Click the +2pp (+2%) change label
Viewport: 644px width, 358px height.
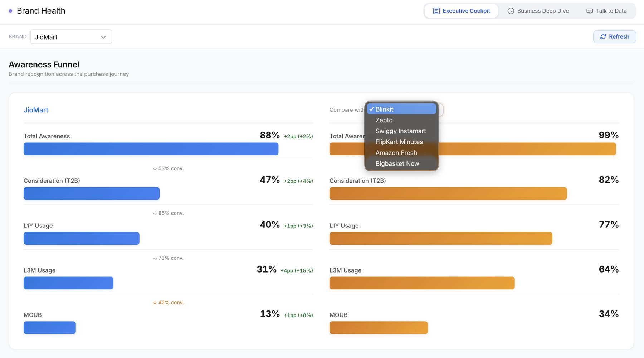298,136
